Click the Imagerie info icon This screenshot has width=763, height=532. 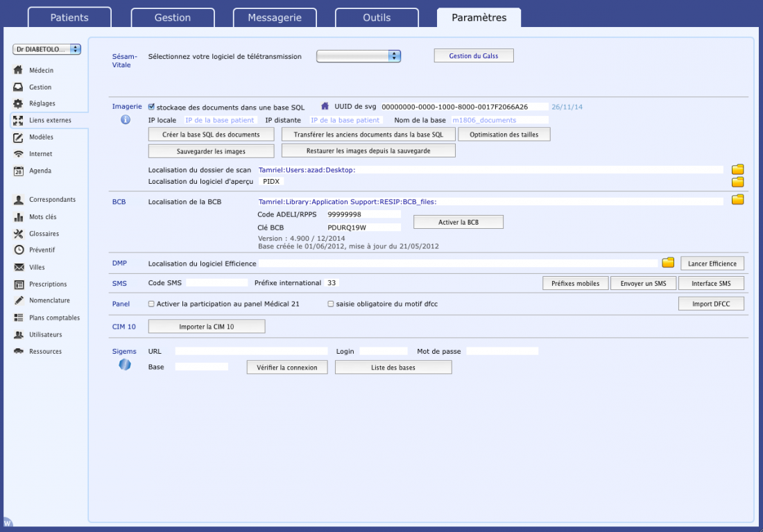(x=126, y=119)
